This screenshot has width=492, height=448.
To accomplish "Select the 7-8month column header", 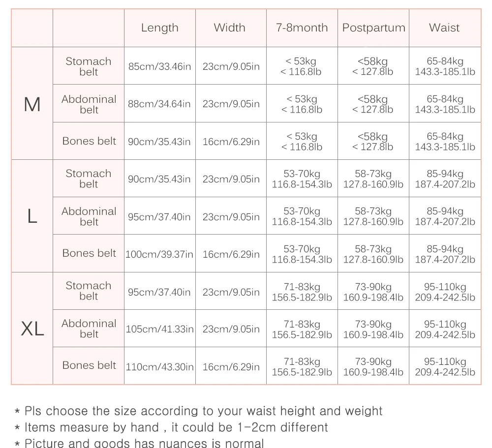I will point(302,28).
